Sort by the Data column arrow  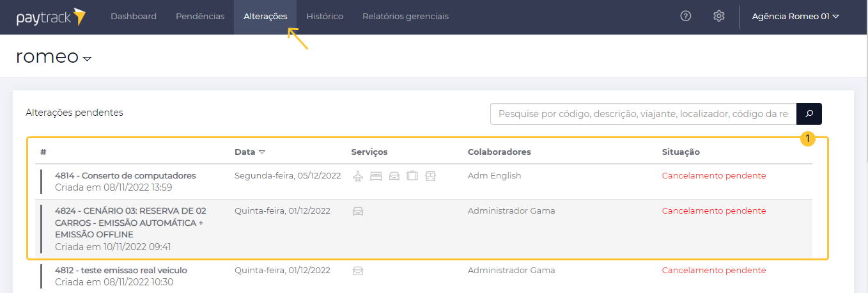(262, 152)
